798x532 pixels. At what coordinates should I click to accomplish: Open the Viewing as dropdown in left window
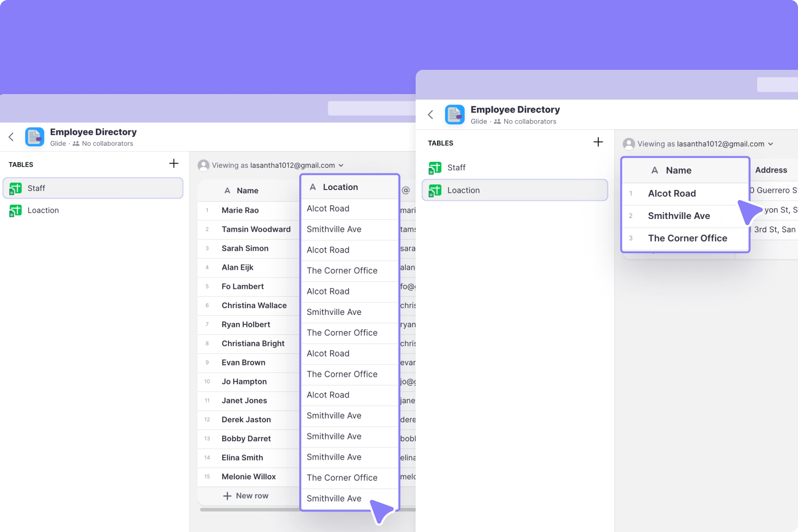(x=271, y=165)
